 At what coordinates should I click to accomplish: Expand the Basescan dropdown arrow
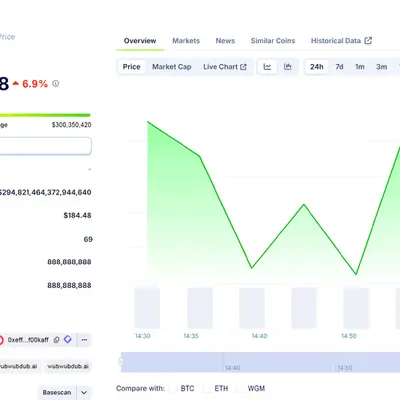click(84, 393)
